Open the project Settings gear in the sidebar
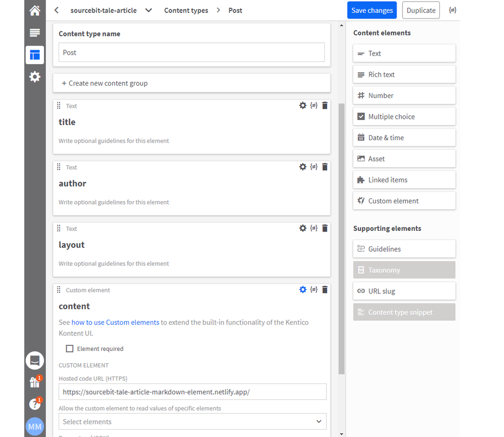Screen dimensions: 504x437 [35, 77]
